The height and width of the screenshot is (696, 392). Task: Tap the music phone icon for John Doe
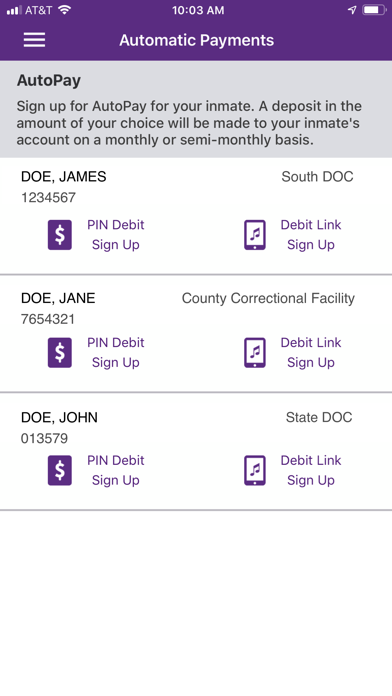[x=255, y=471]
